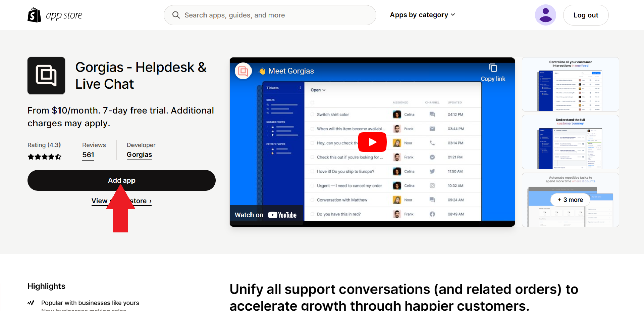The height and width of the screenshot is (311, 644).
Task: Visit the Gorgias developer link
Action: [x=139, y=154]
